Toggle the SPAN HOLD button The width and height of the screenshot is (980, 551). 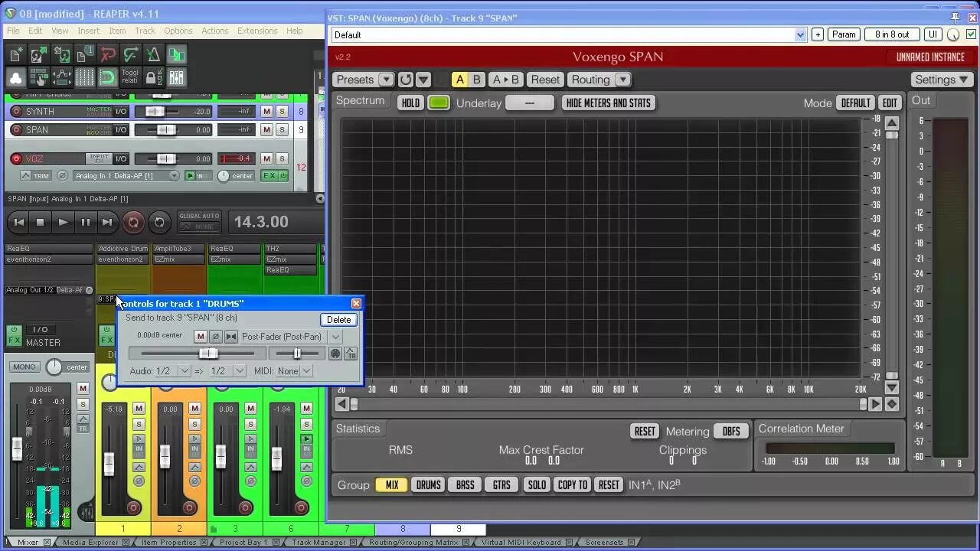point(411,103)
